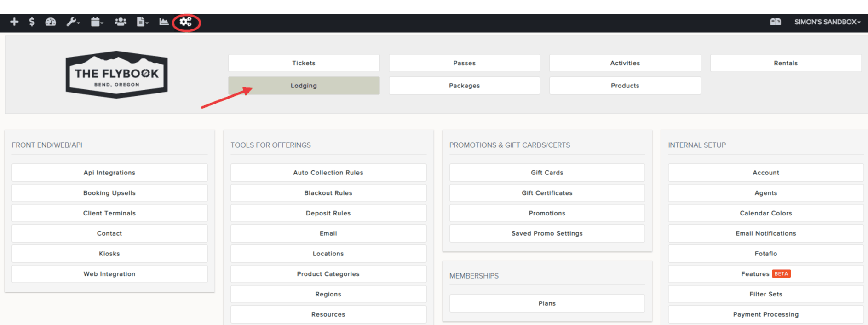Open Gift Cards
This screenshot has width=868, height=325.
tap(547, 173)
